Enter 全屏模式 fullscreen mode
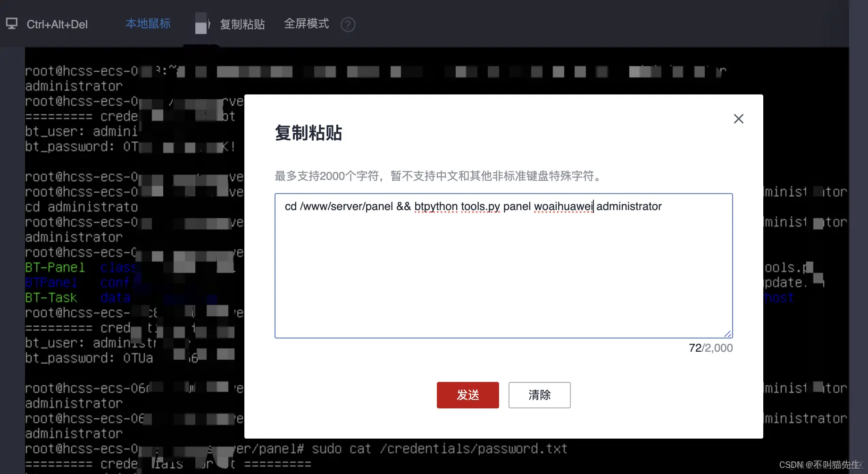This screenshot has width=868, height=474. 307,24
